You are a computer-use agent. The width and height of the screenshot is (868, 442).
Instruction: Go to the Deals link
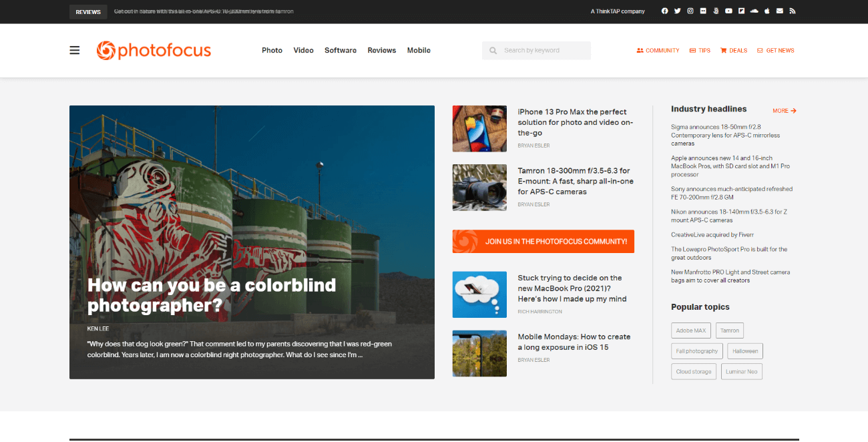(734, 51)
